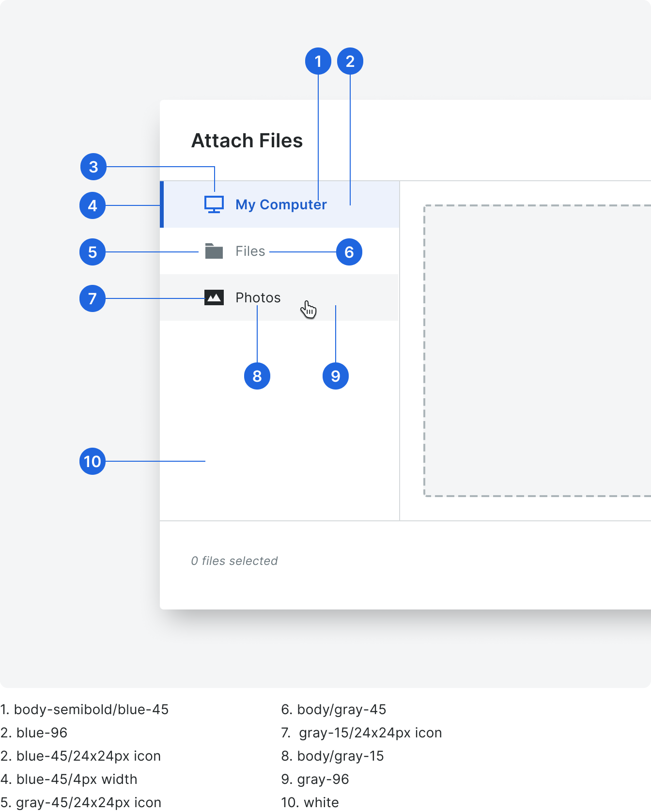
Task: Click the '2. blue-96' legend line
Action: click(34, 733)
